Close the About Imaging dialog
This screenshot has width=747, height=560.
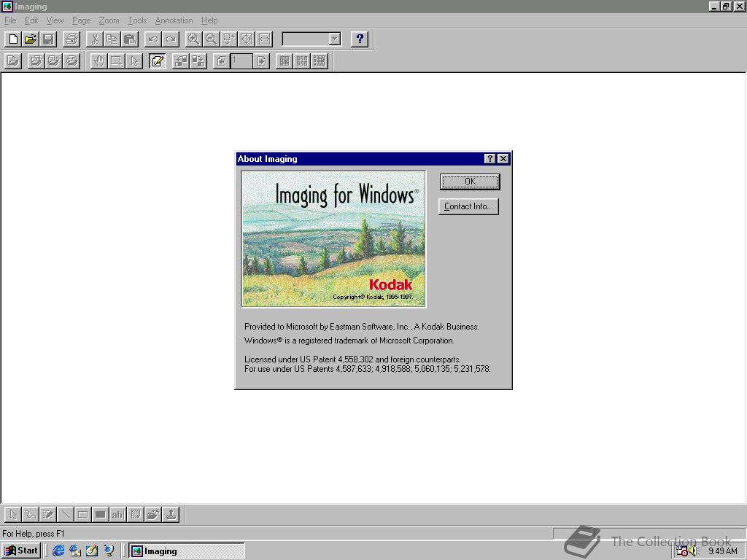503,158
